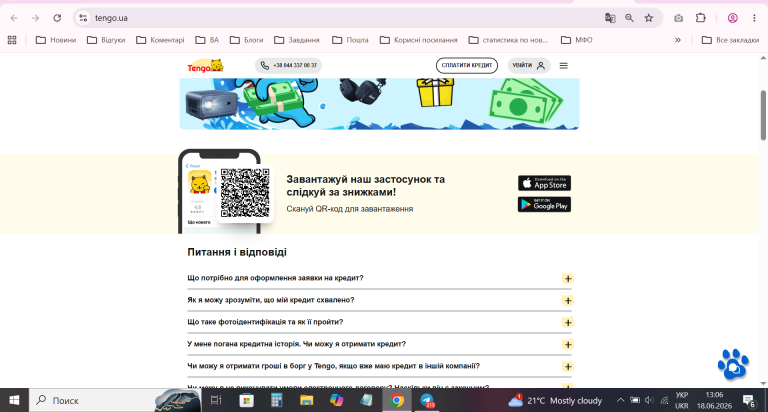Click the СПЛАТИТИ КРЕДИТ button
This screenshot has height=412, width=768.
tap(467, 66)
